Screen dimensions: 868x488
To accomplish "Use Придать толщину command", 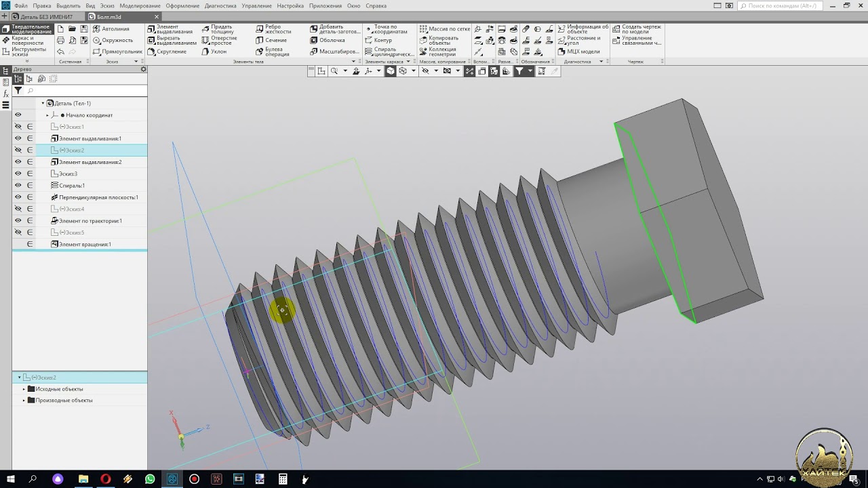I will 218,29.
